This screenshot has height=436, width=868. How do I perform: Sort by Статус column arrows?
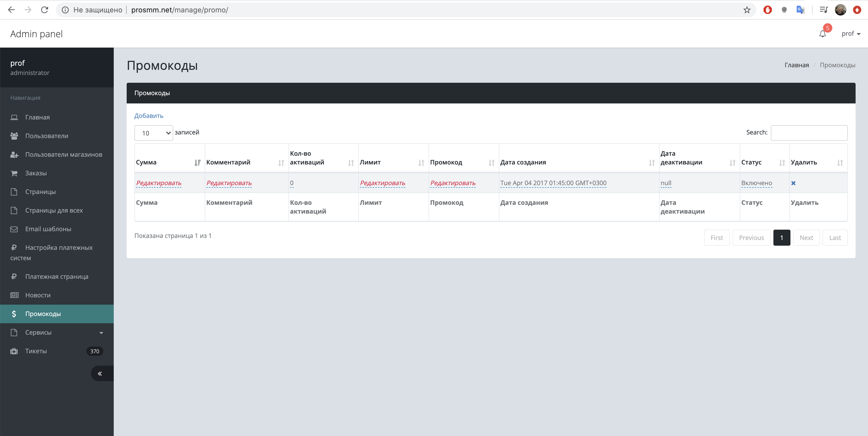pyautogui.click(x=782, y=163)
